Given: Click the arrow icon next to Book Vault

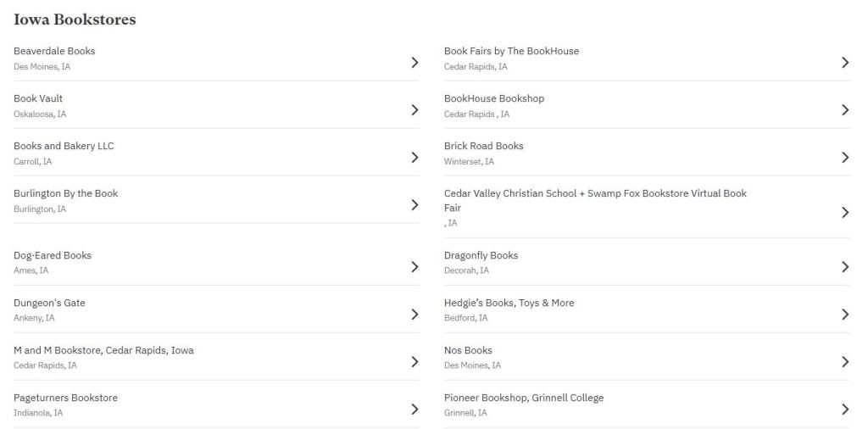Looking at the screenshot, I should point(415,109).
